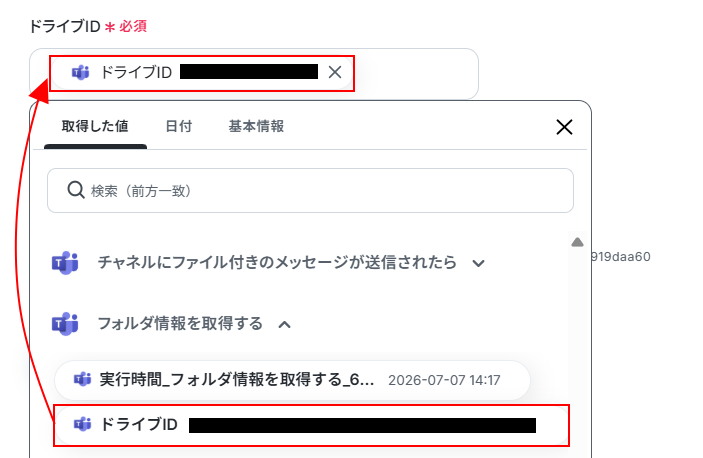703x458 pixels.
Task: Click the Teams icon beside フォルダ情報を取得する
Action: click(65, 324)
